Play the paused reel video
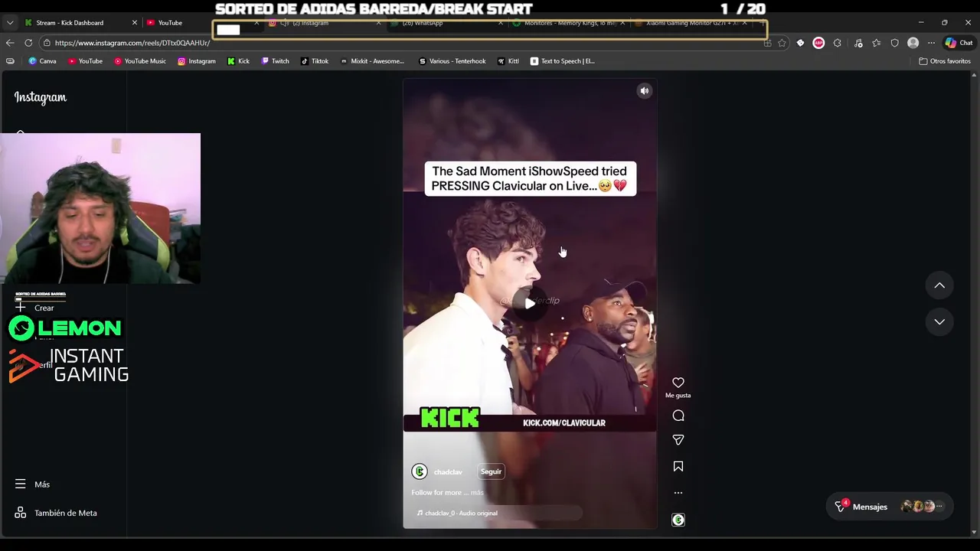The height and width of the screenshot is (551, 980). click(530, 303)
